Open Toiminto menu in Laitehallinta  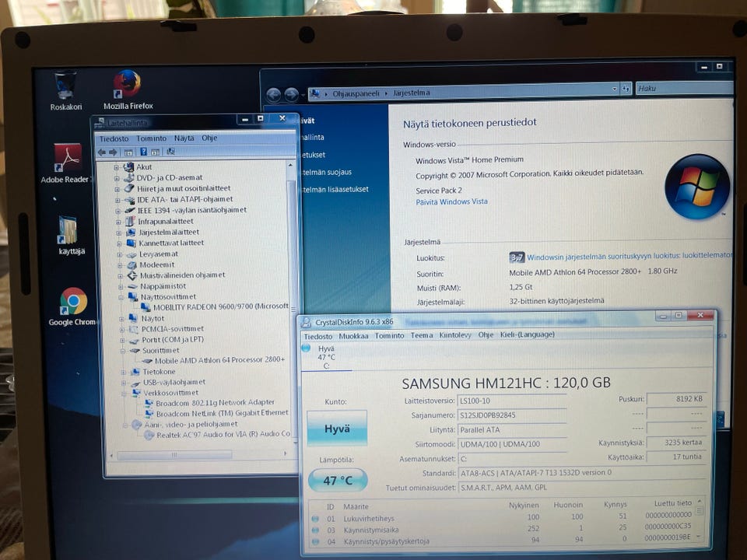point(152,138)
